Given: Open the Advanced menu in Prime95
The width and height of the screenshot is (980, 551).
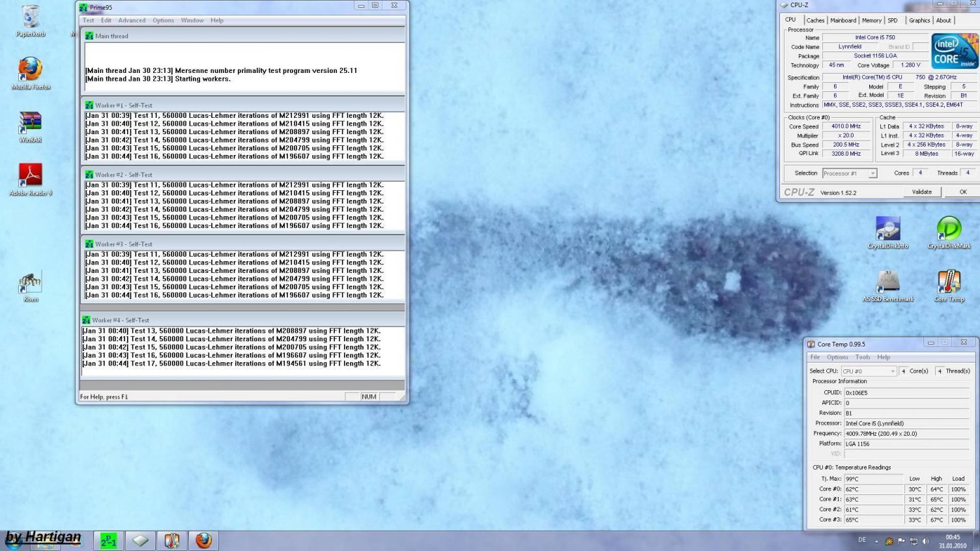Looking at the screenshot, I should click(x=132, y=20).
